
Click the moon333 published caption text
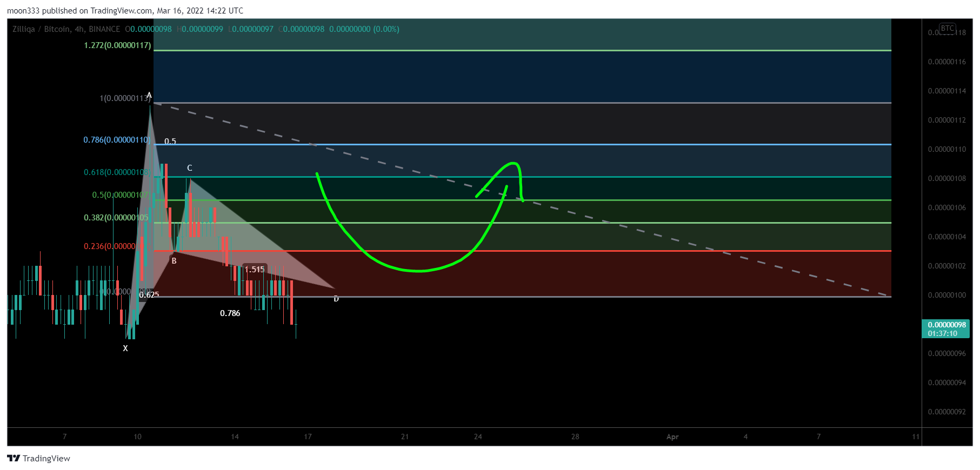click(x=125, y=11)
